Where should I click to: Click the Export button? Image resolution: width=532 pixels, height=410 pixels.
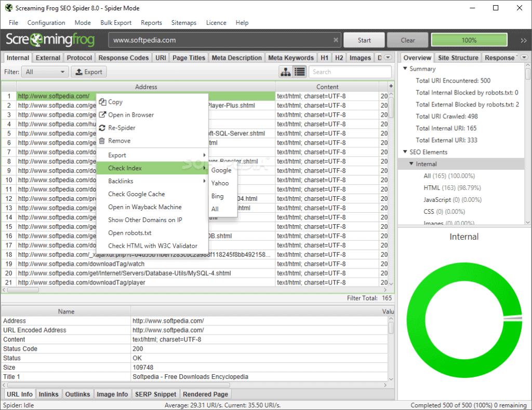pyautogui.click(x=88, y=72)
